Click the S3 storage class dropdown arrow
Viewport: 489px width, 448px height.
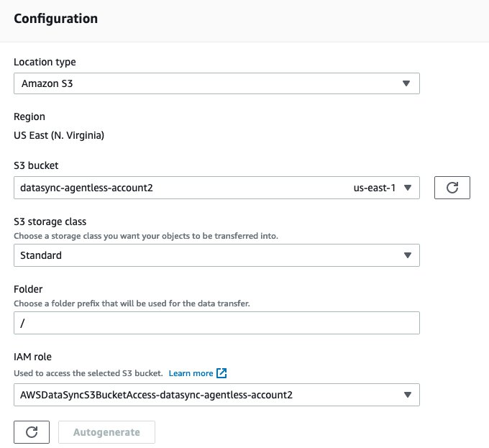coord(407,255)
